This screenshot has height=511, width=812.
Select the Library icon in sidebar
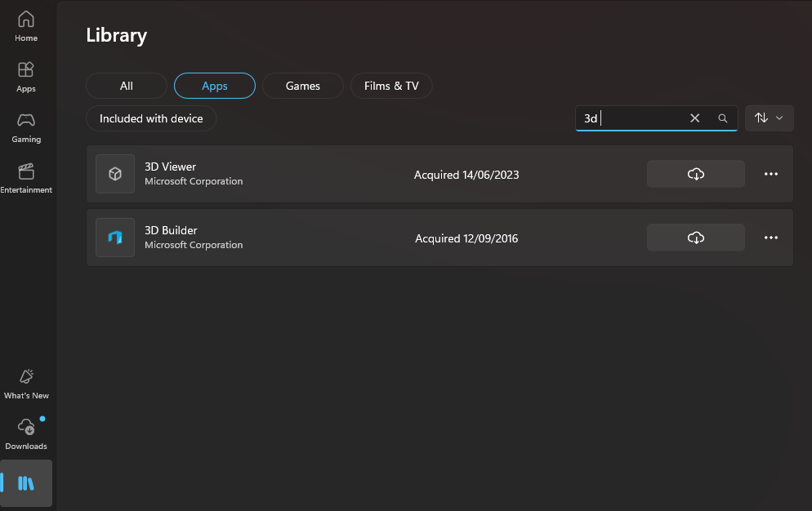click(x=26, y=483)
